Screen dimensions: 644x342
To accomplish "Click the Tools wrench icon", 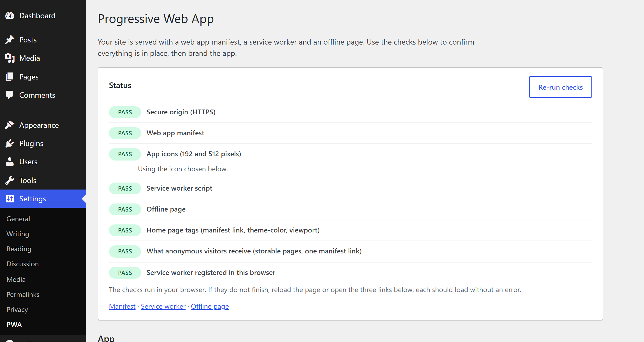I will click(10, 180).
